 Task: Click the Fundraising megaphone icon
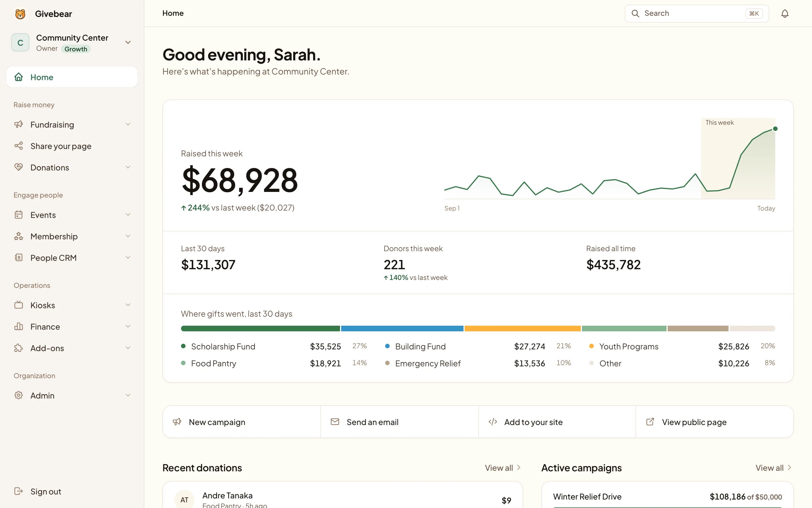18,124
